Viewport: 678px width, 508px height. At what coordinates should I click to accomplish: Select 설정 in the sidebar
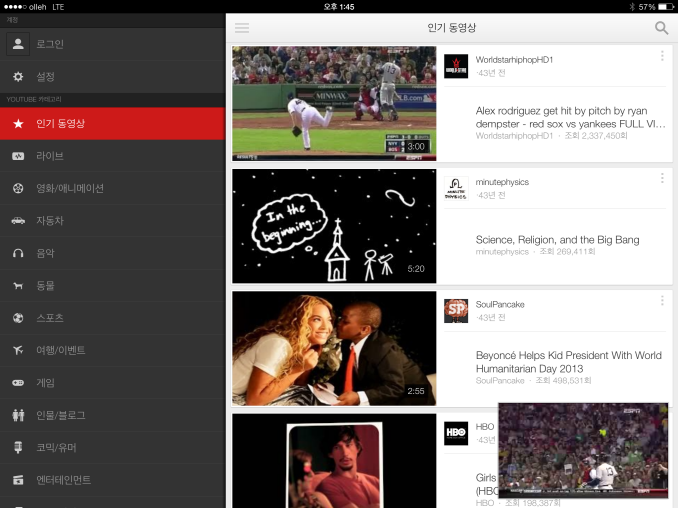coord(112,77)
